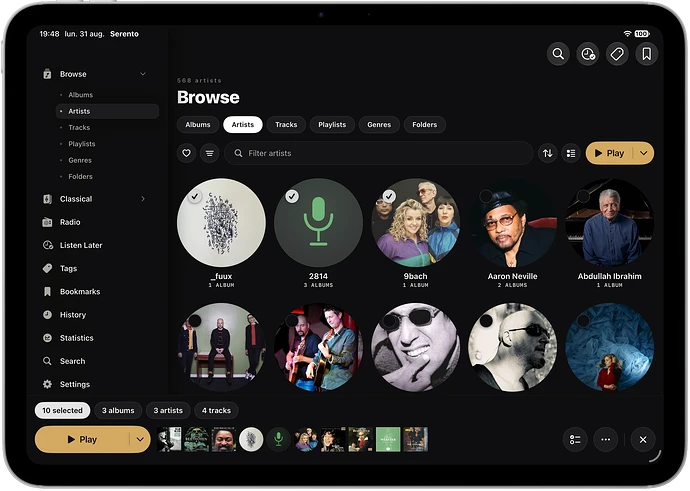Open Listen Later icon in the top bar
The height and width of the screenshot is (491, 690).
point(588,54)
